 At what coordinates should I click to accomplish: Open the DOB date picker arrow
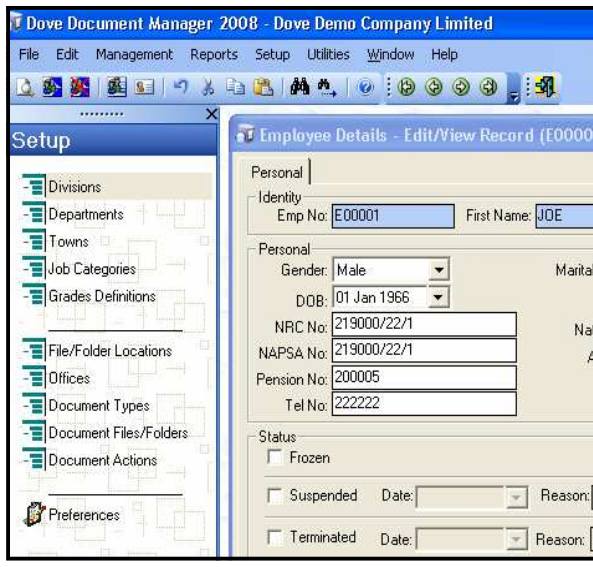(x=438, y=297)
